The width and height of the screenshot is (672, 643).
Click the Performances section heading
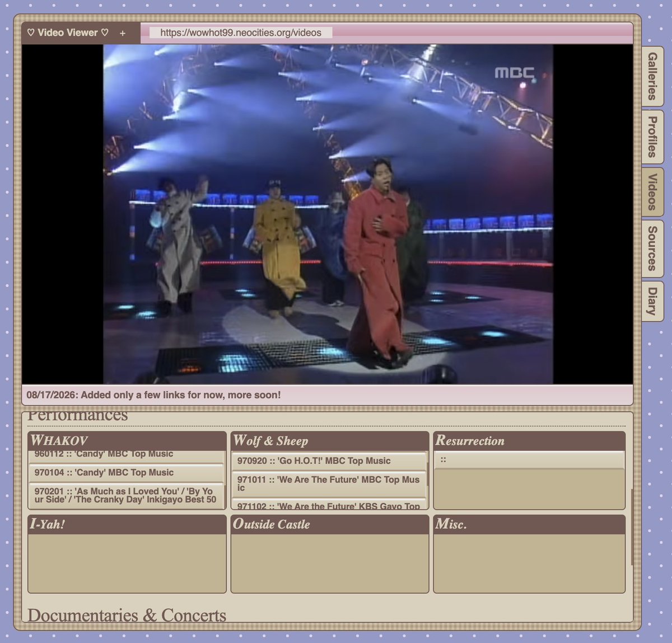pyautogui.click(x=77, y=416)
